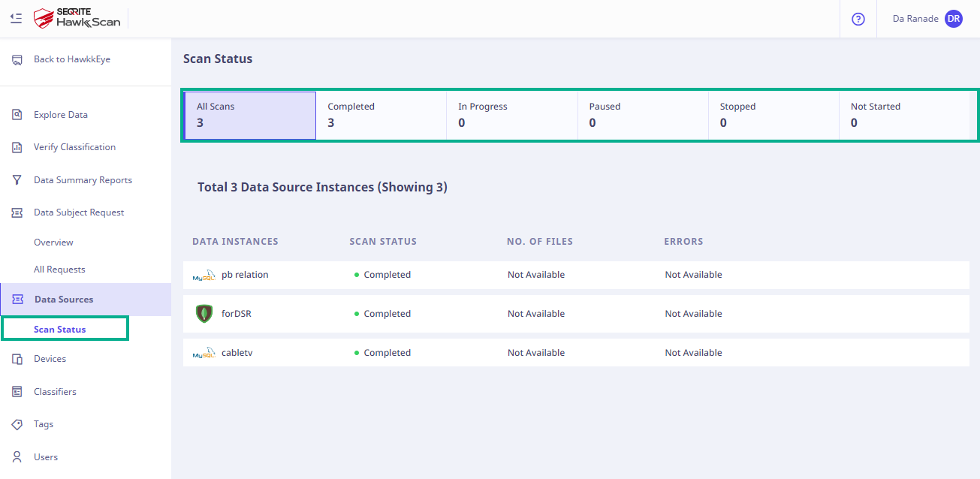Click the Explore Data sidebar icon
The width and height of the screenshot is (980, 479).
(17, 115)
